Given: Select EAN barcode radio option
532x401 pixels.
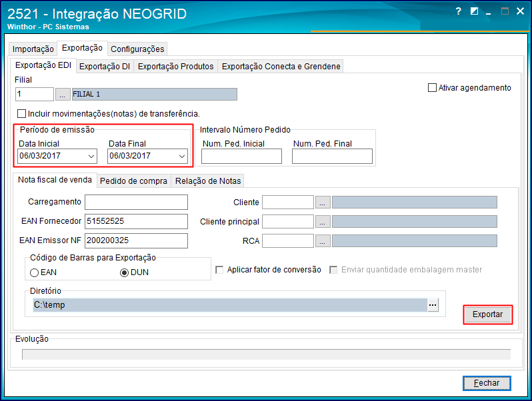Looking at the screenshot, I should point(34,272).
